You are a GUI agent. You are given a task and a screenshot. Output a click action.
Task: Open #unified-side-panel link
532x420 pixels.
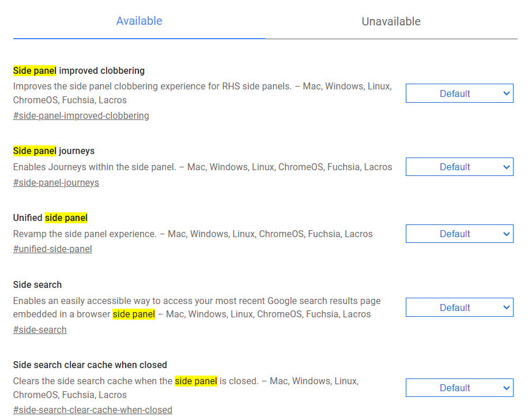pos(52,249)
